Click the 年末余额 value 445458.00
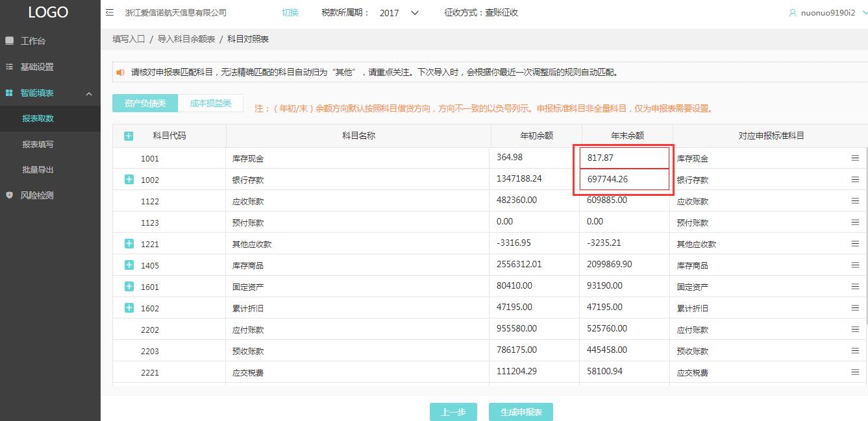 click(607, 350)
